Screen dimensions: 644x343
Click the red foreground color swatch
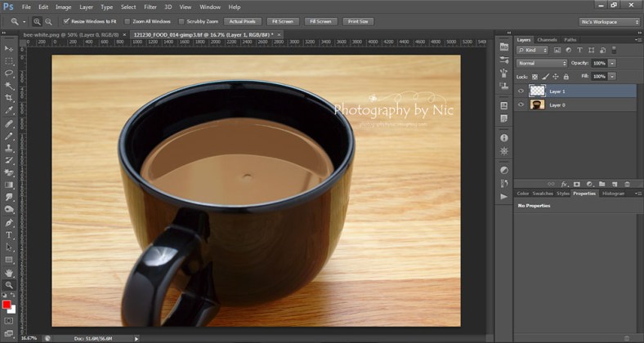7,305
